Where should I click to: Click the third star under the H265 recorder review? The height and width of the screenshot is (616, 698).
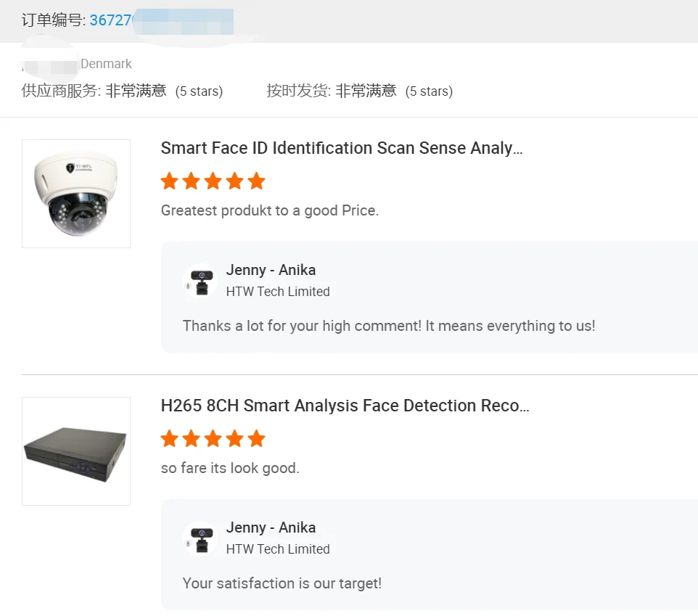pos(213,438)
